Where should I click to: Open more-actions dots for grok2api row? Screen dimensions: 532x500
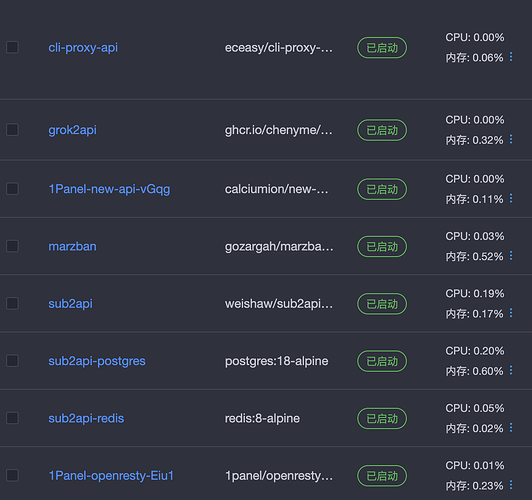click(511, 139)
